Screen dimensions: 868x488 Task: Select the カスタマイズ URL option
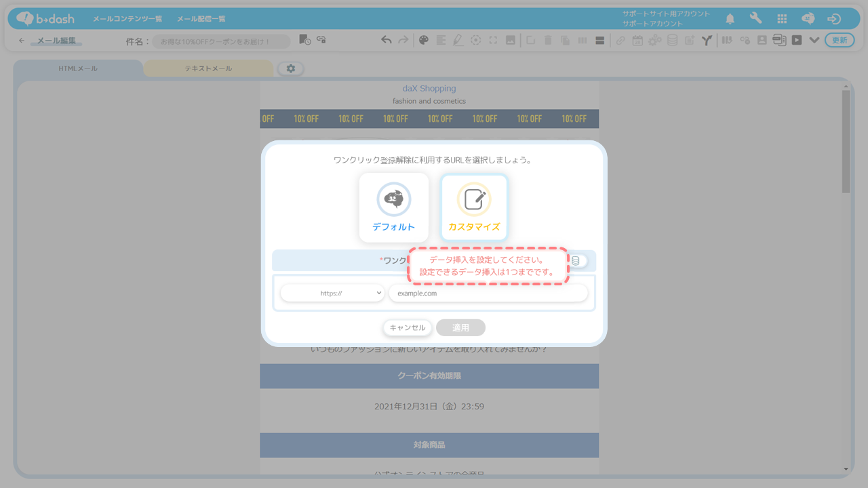[474, 207]
